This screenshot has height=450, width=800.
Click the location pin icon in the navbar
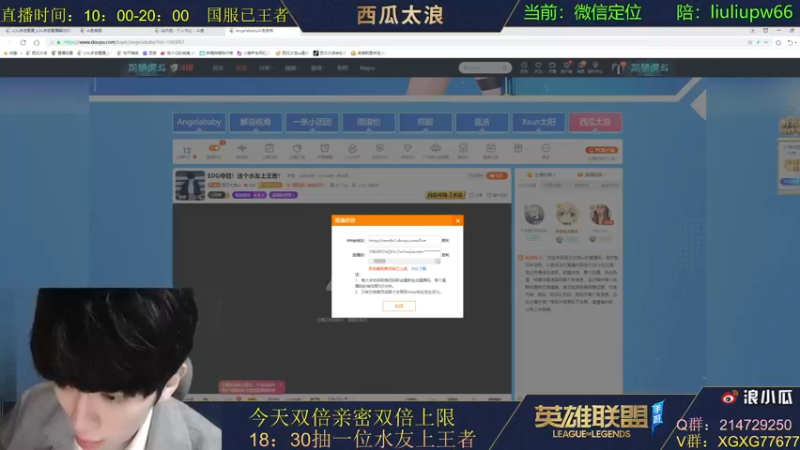tap(595, 66)
